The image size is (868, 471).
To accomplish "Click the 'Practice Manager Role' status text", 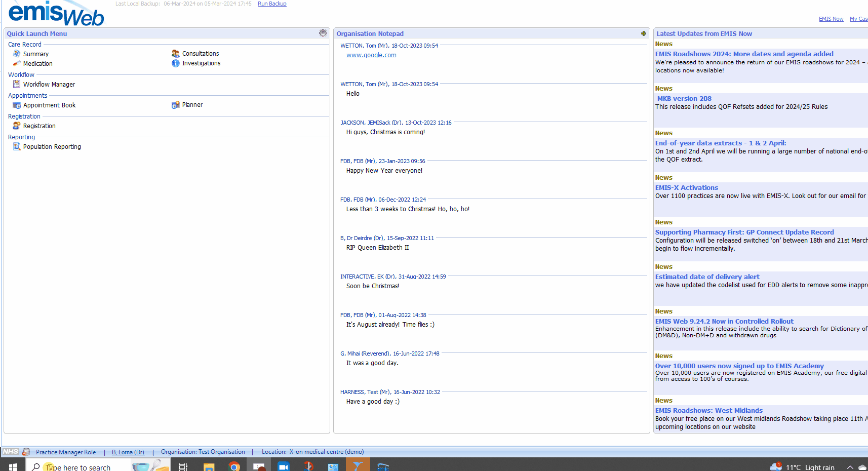I will (x=66, y=452).
